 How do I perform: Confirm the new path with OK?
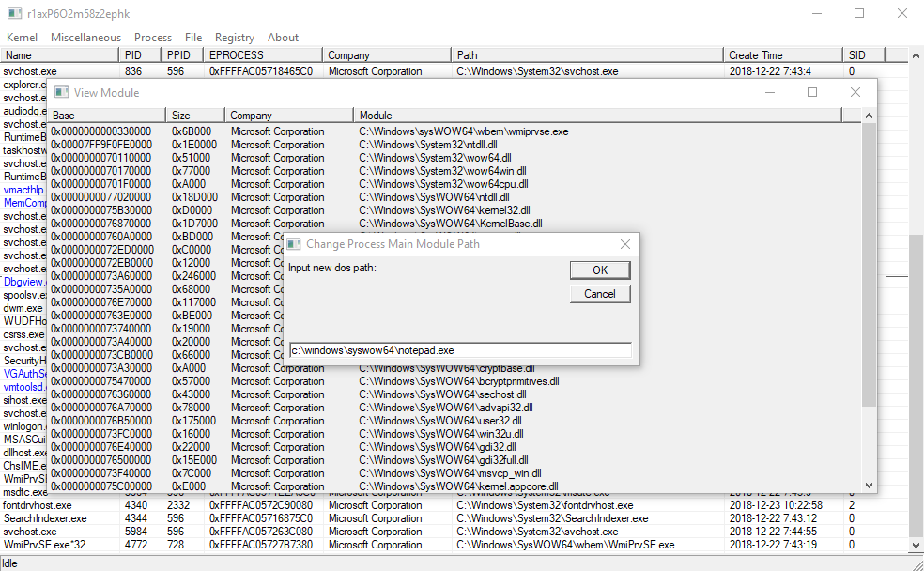(x=600, y=270)
